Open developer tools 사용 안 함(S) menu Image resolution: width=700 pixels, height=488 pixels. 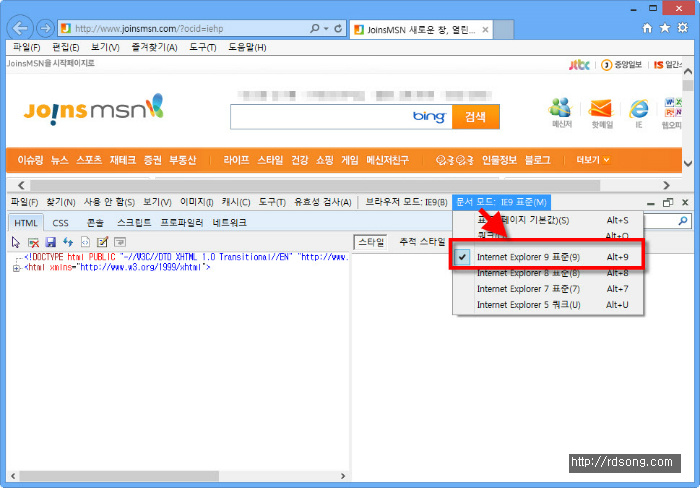click(x=109, y=202)
